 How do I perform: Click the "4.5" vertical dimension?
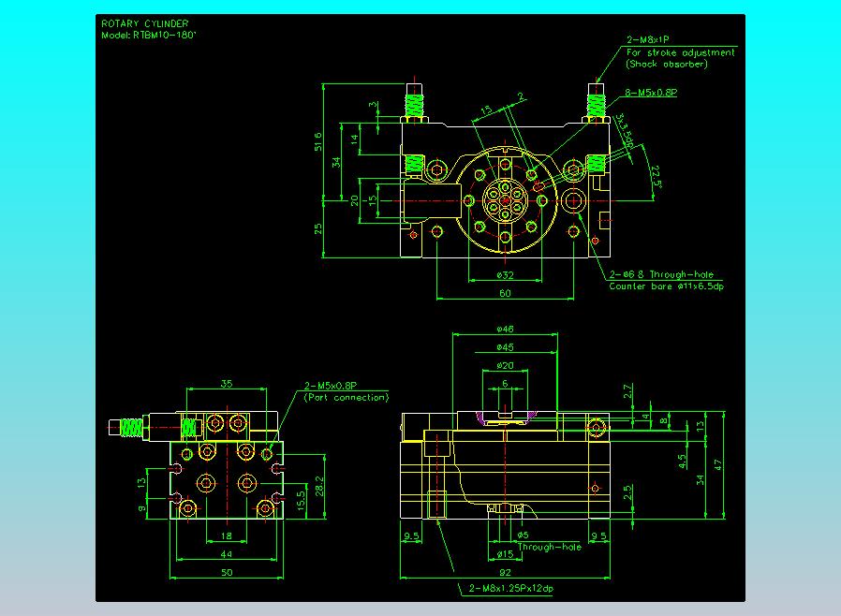pos(682,462)
